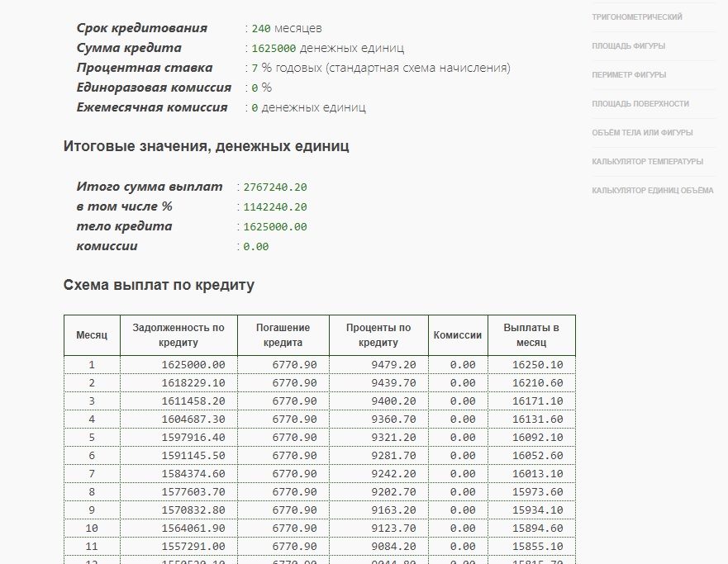728x564 pixels.
Task: Open Калькулятор единиц объёма link
Action: coord(652,191)
